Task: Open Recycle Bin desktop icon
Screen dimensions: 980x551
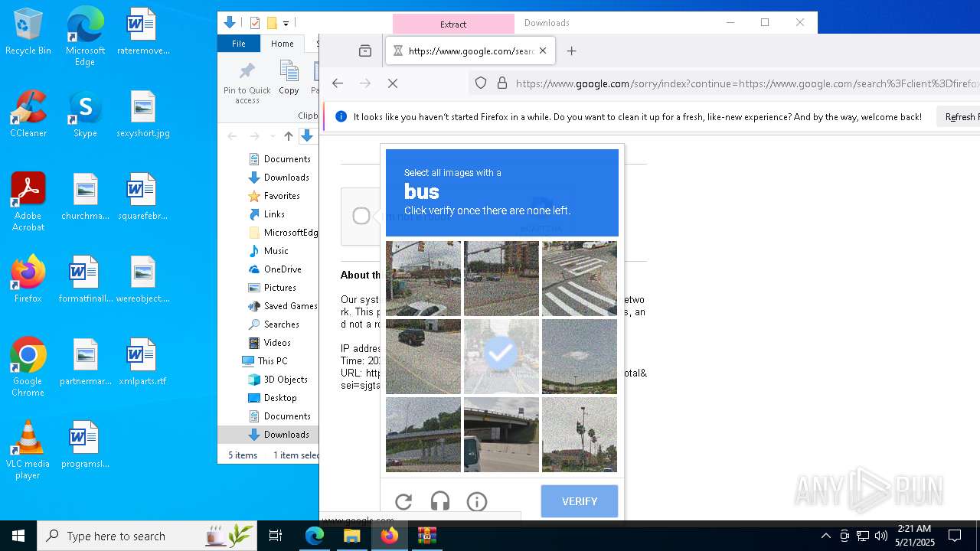Action: click(x=28, y=32)
